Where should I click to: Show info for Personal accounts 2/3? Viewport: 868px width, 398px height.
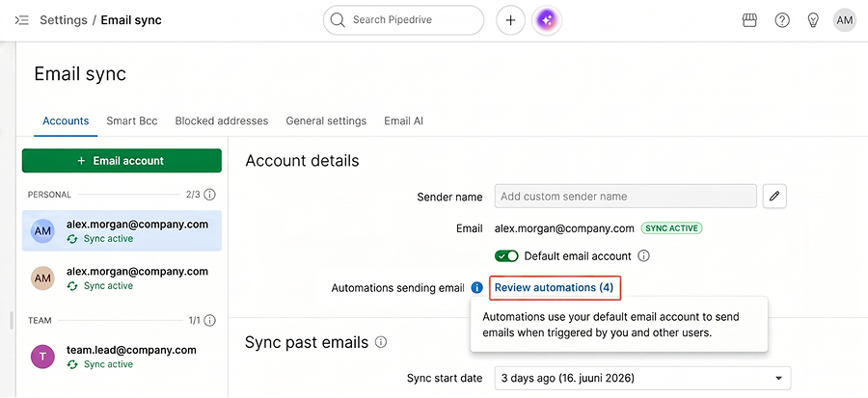pos(209,195)
